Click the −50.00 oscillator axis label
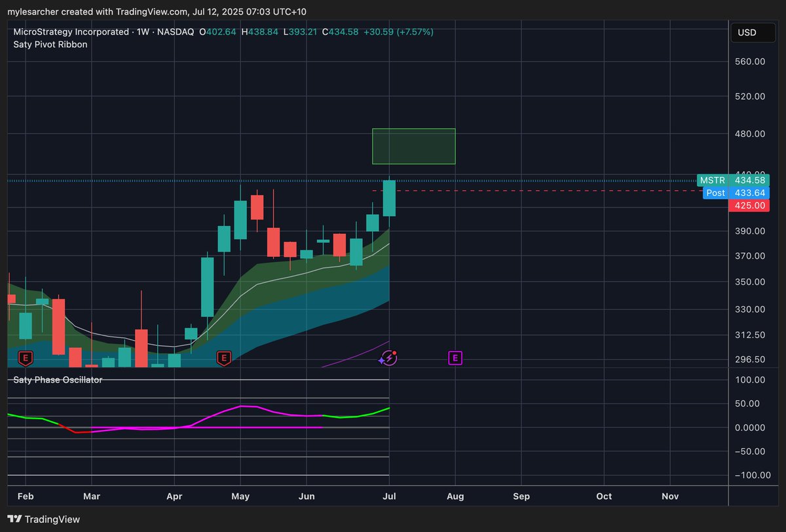Viewport: 786px width, 532px height. tap(751, 451)
